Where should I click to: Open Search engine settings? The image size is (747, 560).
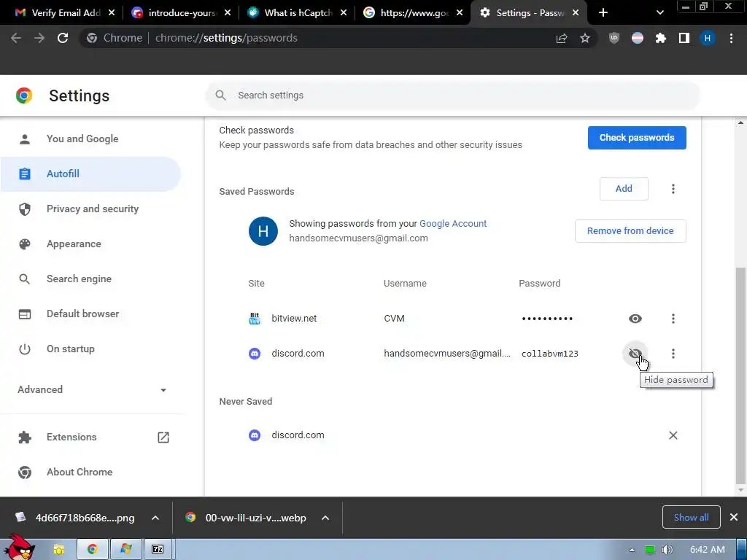[90, 279]
